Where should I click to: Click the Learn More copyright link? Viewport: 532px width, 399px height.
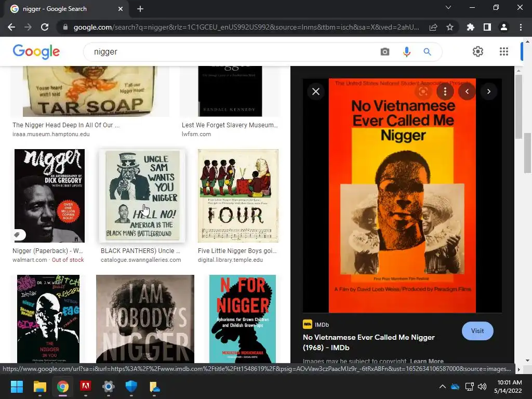click(x=427, y=361)
